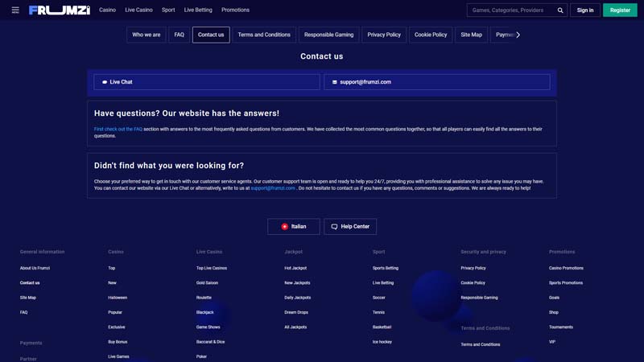Viewport: 644px width, 362px height.
Task: Open the Hot Jackpot footer link
Action: click(295, 268)
